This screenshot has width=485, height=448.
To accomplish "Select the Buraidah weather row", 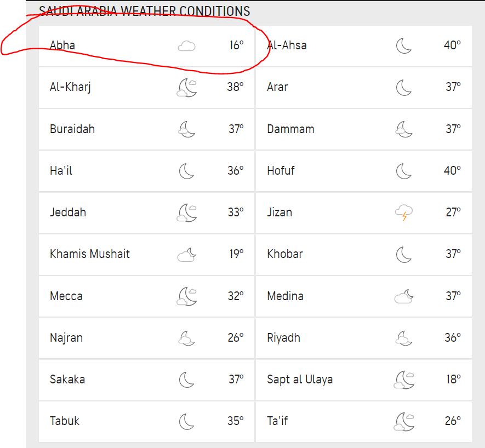I will [x=146, y=129].
